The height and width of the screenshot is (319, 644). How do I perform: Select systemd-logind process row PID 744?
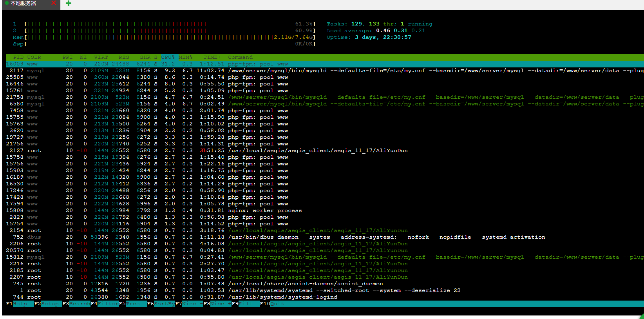[x=325, y=297]
